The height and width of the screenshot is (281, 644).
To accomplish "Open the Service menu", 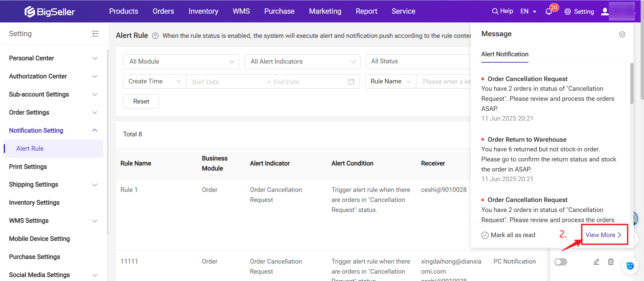I will [x=404, y=11].
